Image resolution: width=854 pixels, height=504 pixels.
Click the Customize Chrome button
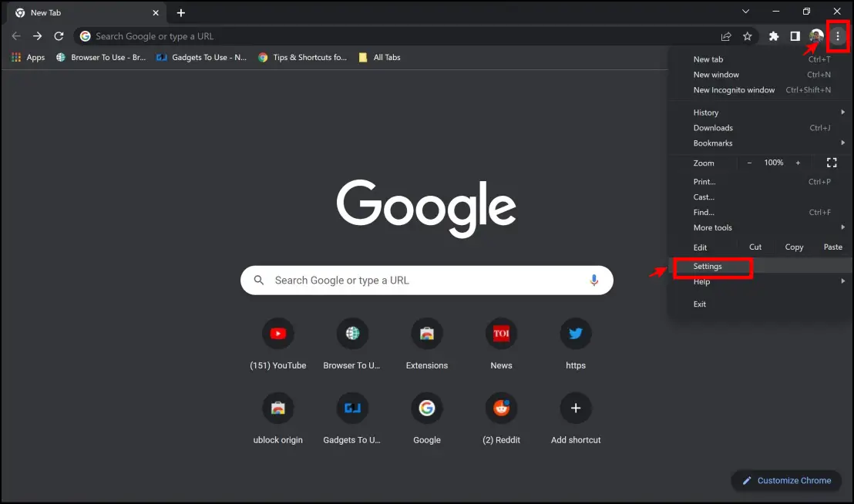pos(786,481)
